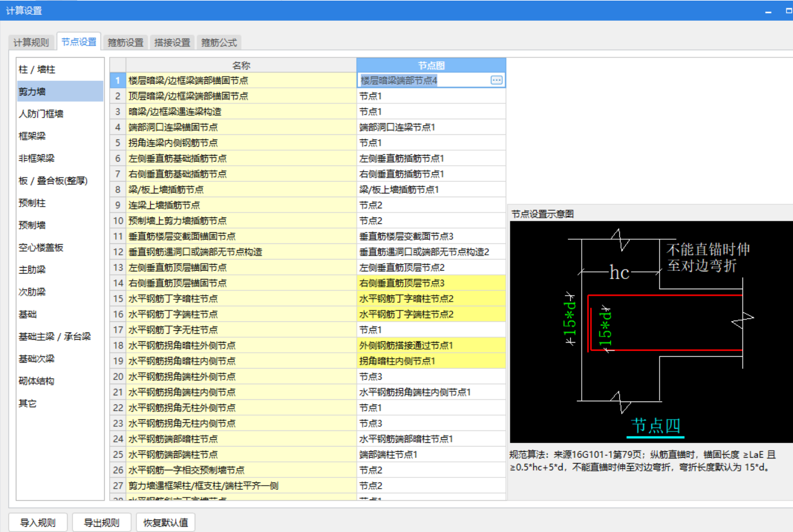This screenshot has height=532, width=793.
Task: Open the 箍筋设置 tab
Action: click(x=125, y=43)
